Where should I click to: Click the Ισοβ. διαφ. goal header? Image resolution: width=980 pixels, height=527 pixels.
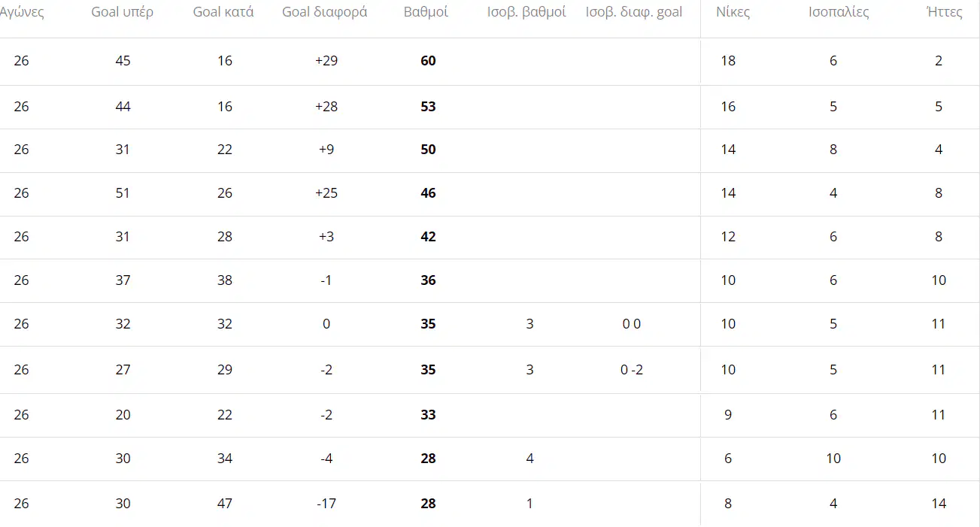click(634, 13)
